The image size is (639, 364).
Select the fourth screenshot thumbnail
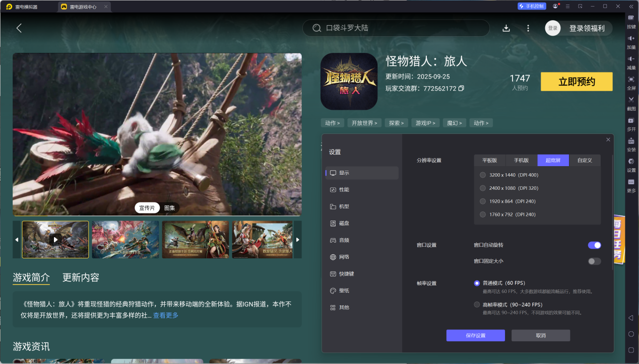(263, 240)
